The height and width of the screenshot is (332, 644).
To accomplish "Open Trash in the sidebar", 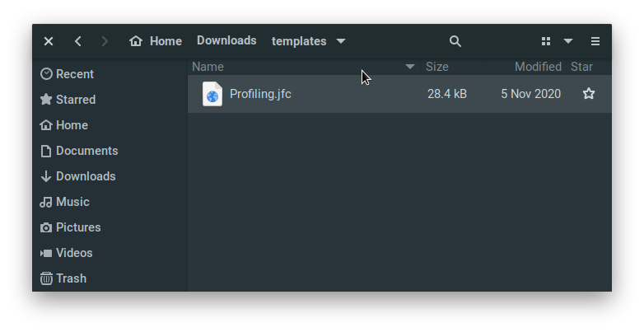I will tap(71, 278).
